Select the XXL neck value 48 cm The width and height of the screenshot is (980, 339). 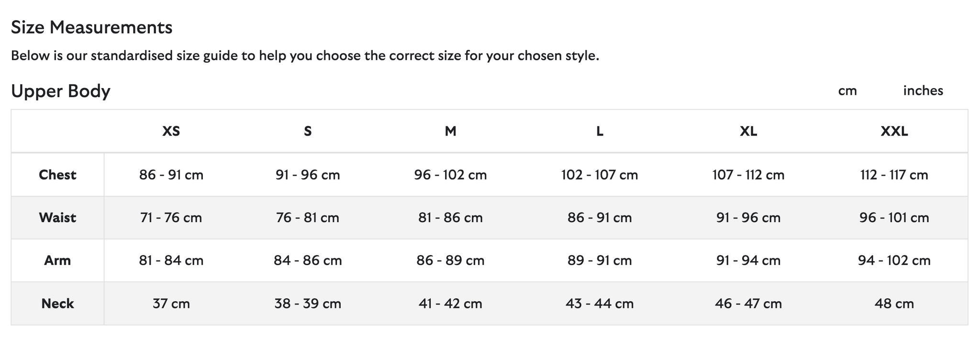(x=894, y=304)
